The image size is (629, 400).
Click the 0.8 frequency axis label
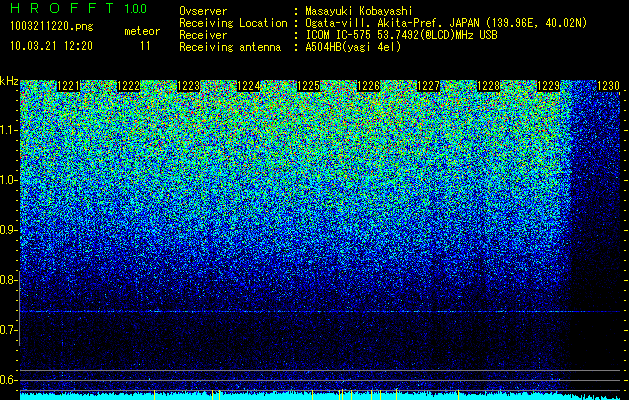(8, 280)
